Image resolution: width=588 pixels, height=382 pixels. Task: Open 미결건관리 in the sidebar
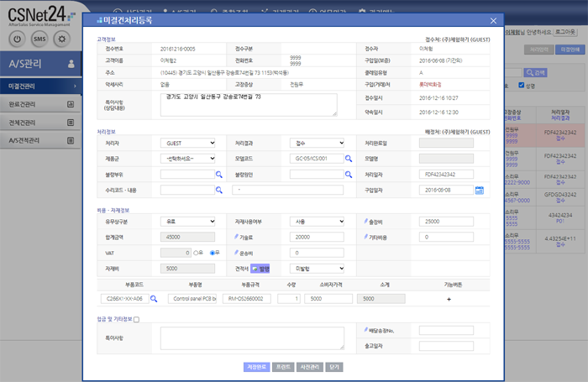pyautogui.click(x=40, y=86)
